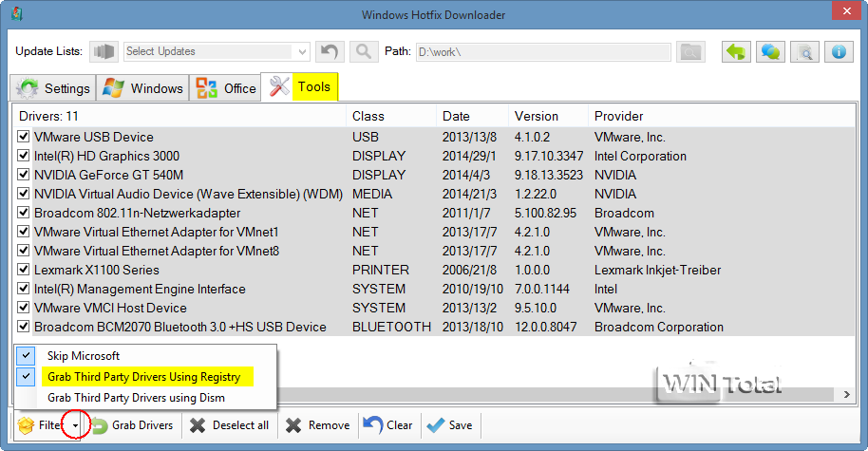Uncheck VMware USB Device

(23, 136)
